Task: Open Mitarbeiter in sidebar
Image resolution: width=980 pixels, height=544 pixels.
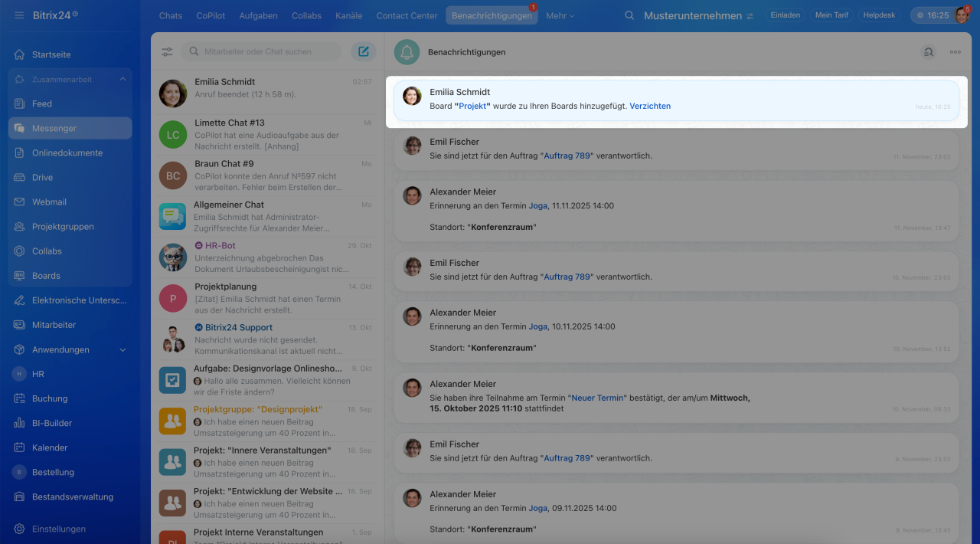Action: [x=70, y=325]
